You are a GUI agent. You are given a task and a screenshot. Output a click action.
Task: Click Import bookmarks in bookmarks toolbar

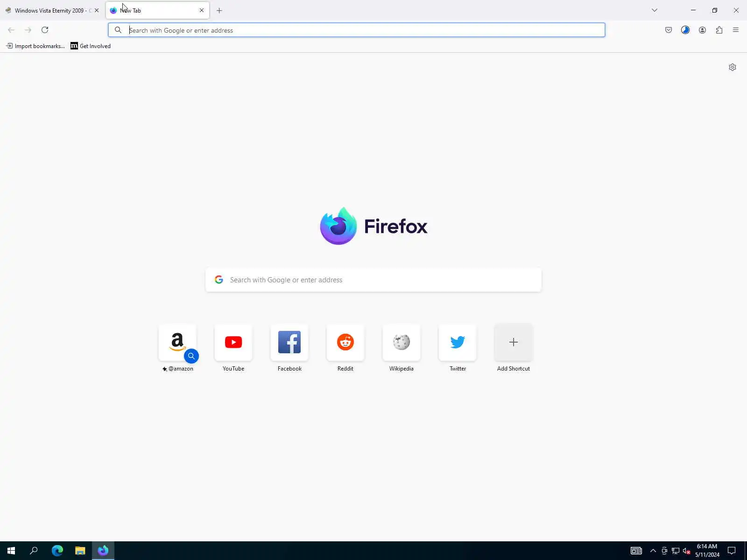click(x=35, y=46)
